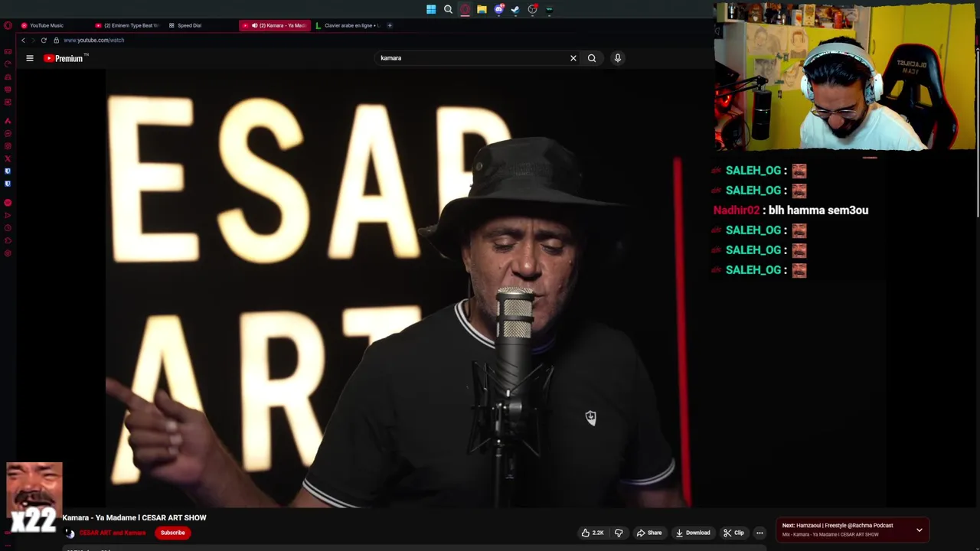The width and height of the screenshot is (980, 551).
Task: Expand the Next: Hamzaoui queue panel
Action: (x=920, y=530)
